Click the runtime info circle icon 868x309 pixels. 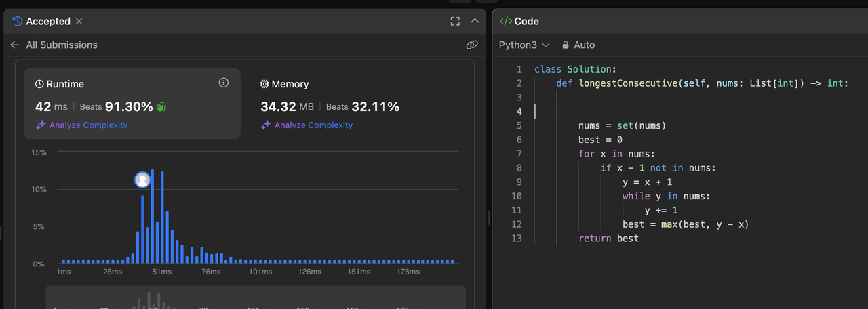point(224,83)
